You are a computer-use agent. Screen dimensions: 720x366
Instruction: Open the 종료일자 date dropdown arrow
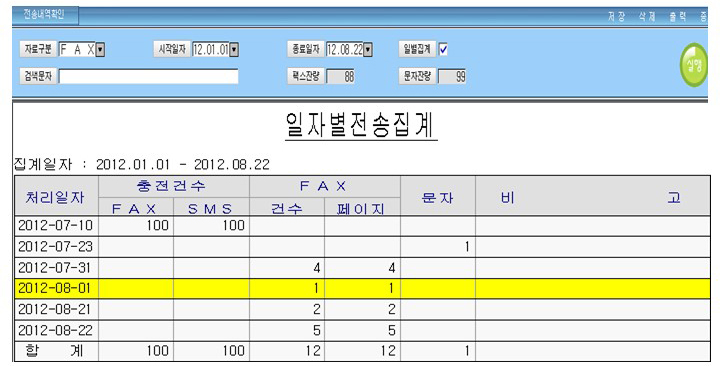(368, 50)
